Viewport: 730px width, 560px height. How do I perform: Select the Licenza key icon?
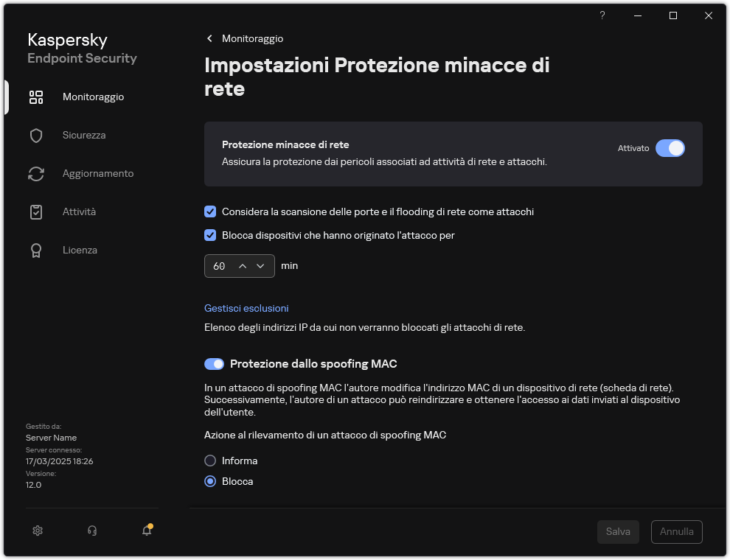35,250
